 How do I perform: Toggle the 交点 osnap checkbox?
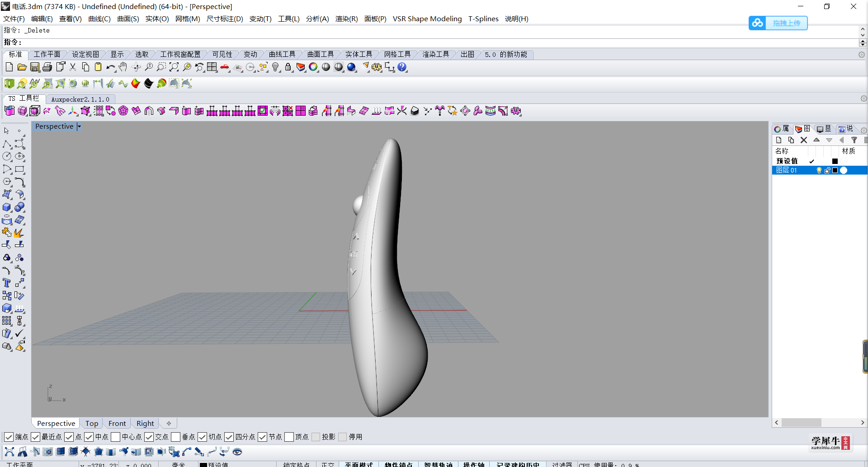[149, 437]
